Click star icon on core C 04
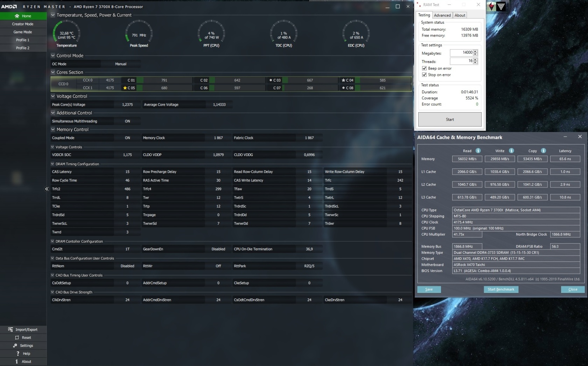588x366 pixels. click(343, 80)
